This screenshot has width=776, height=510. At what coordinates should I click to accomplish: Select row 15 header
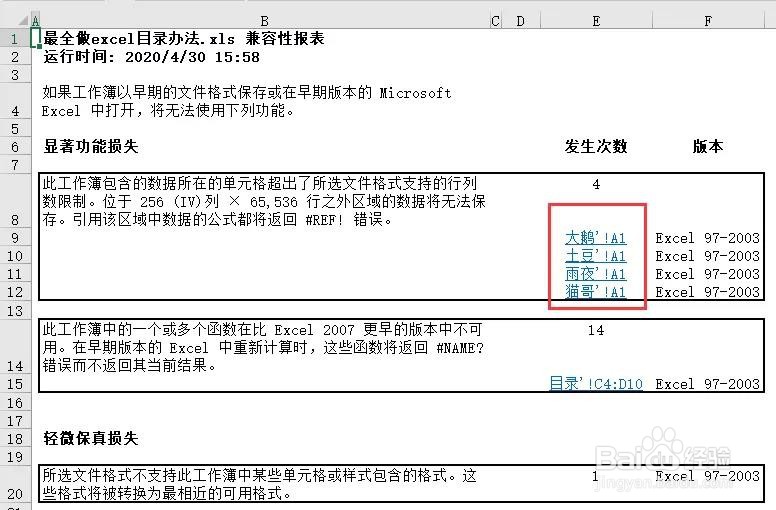pyautogui.click(x=15, y=384)
